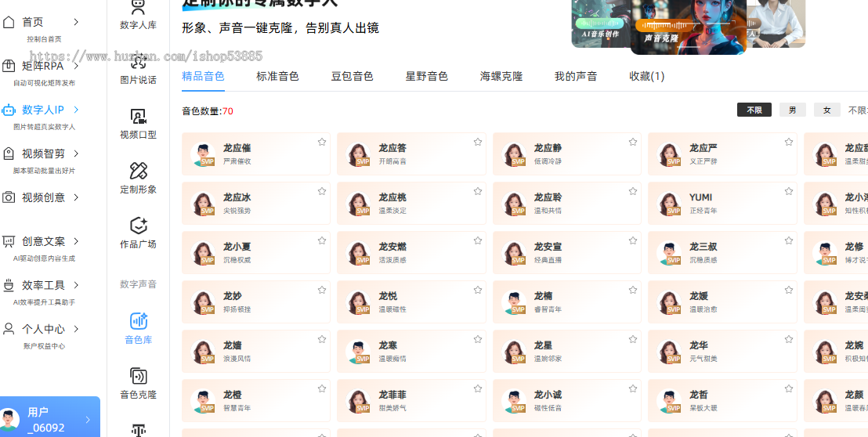Select the 不限 gender filter button

pos(754,110)
